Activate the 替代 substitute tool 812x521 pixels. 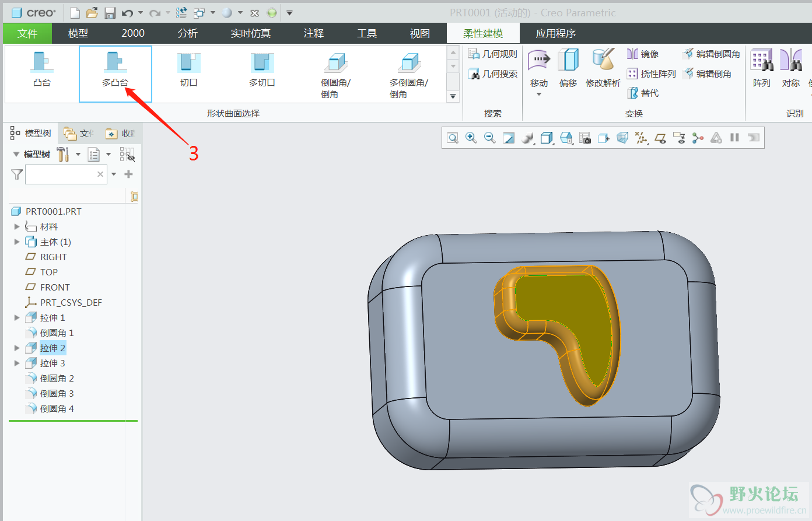click(643, 93)
